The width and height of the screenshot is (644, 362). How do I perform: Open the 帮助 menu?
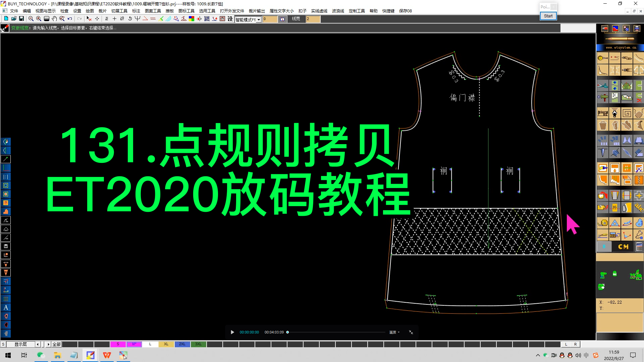click(x=374, y=11)
